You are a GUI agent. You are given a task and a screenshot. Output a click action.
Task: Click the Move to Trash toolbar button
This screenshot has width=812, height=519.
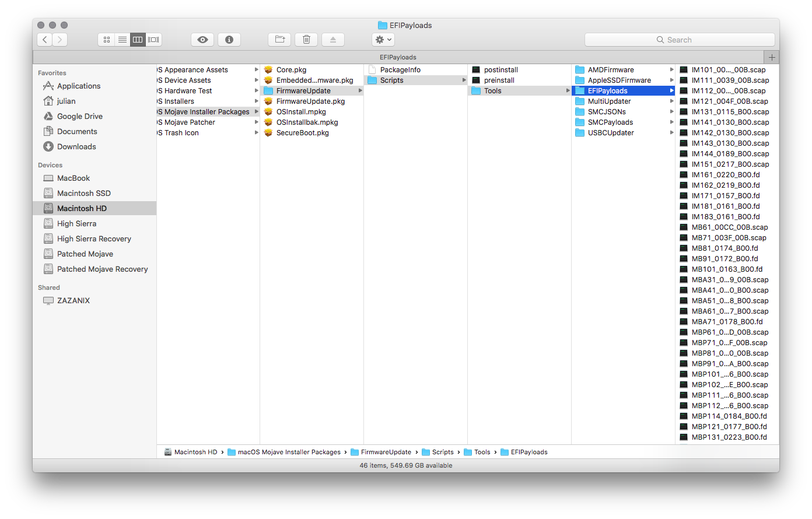(x=306, y=40)
